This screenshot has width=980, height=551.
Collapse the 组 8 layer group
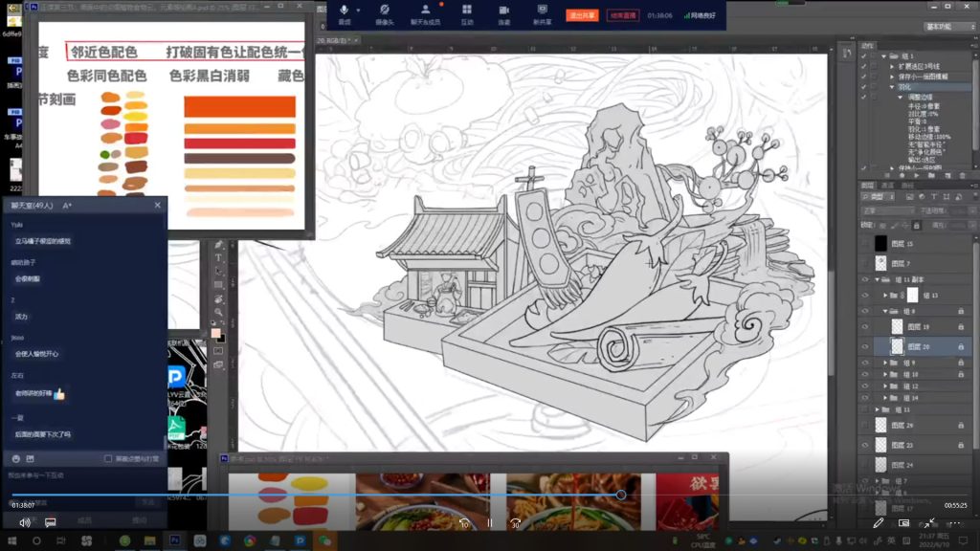click(x=886, y=312)
